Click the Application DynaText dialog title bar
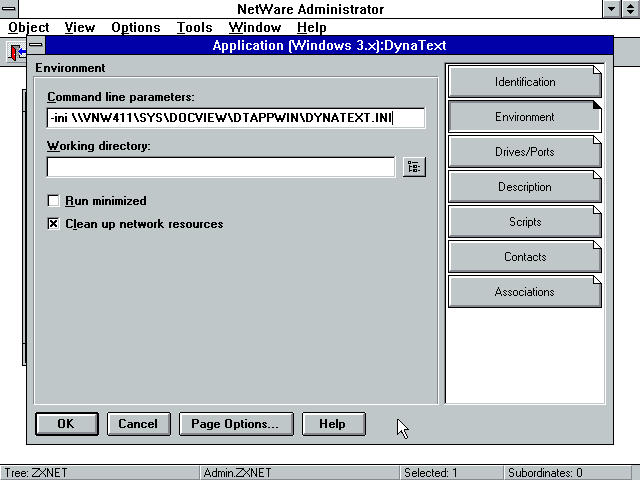The image size is (640, 480). tap(329, 45)
